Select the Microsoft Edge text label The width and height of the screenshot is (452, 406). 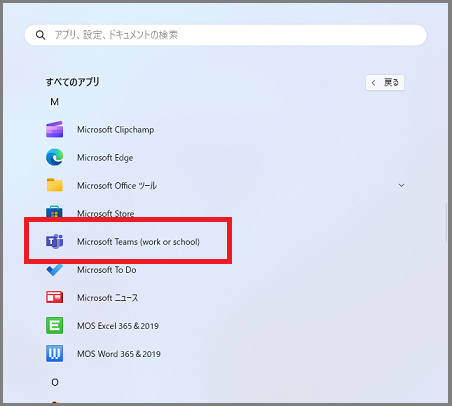click(105, 158)
